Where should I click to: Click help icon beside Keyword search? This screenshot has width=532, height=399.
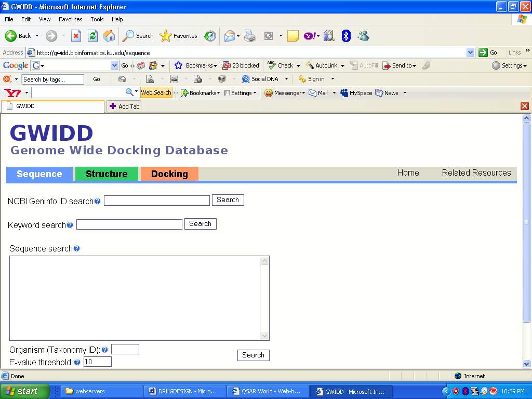tap(70, 225)
